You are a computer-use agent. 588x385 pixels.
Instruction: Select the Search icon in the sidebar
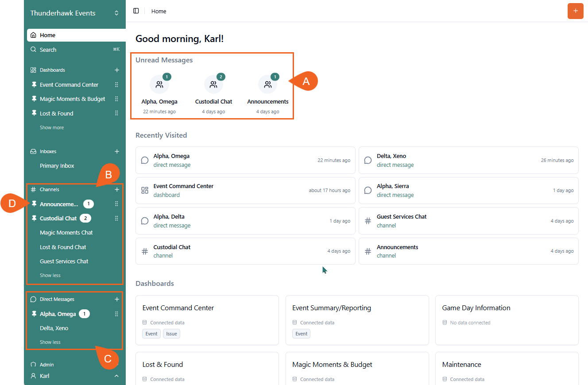point(33,49)
